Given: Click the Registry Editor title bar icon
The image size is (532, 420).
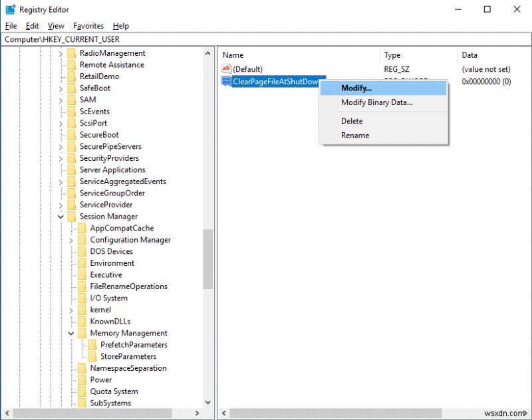Looking at the screenshot, I should point(9,9).
